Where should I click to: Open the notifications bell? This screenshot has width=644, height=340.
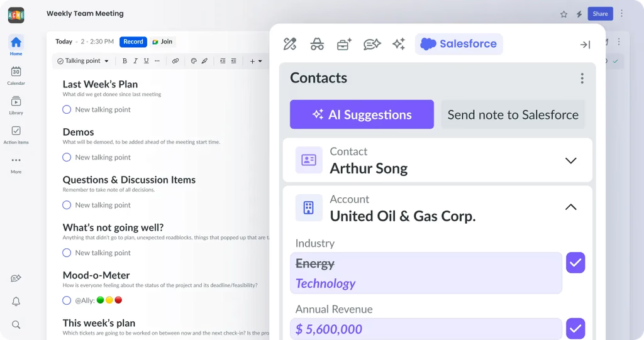pyautogui.click(x=16, y=302)
